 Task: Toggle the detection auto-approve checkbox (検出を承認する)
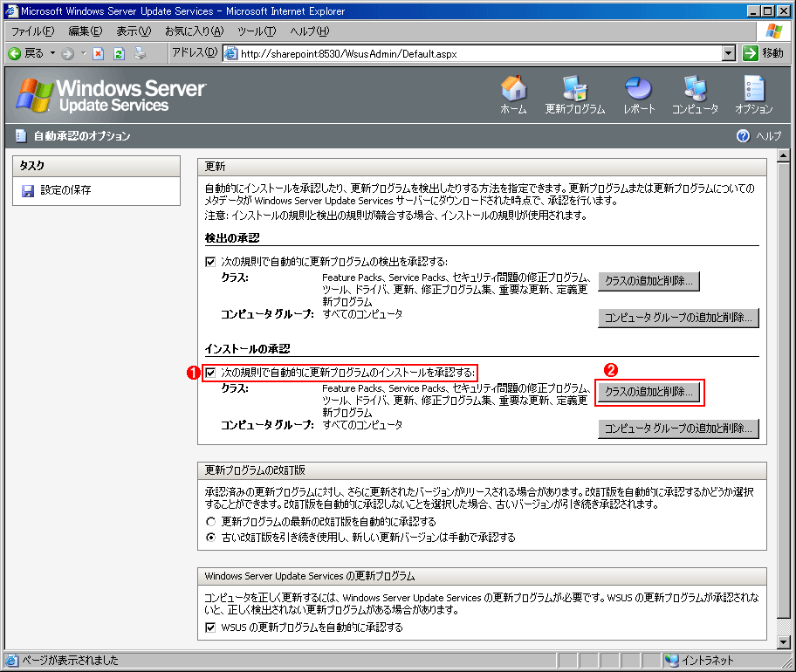click(210, 262)
